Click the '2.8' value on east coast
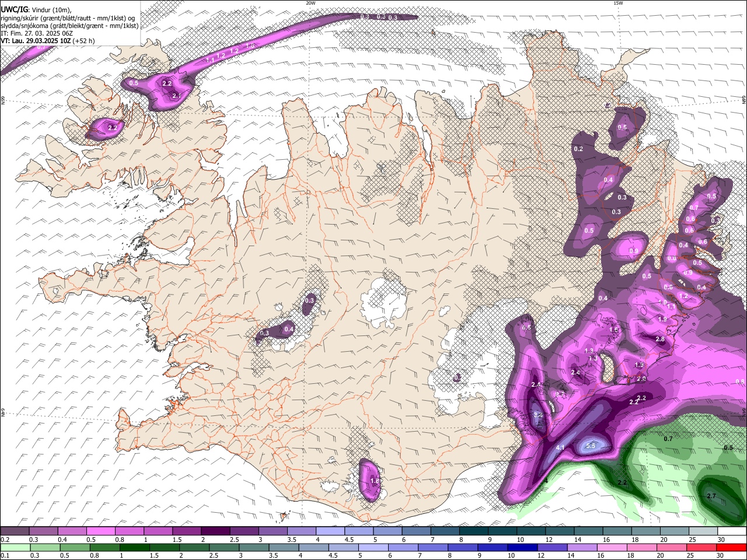Screen dimensions: 747x560 click(660, 339)
